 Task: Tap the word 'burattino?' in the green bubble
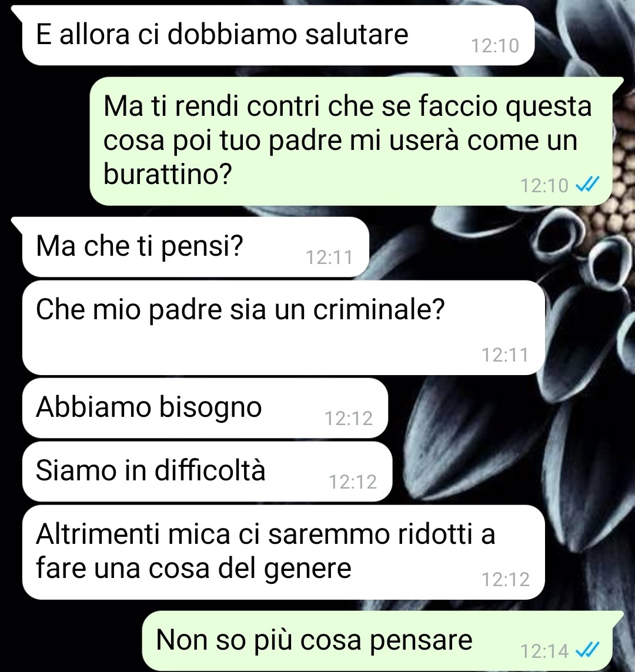tap(168, 174)
